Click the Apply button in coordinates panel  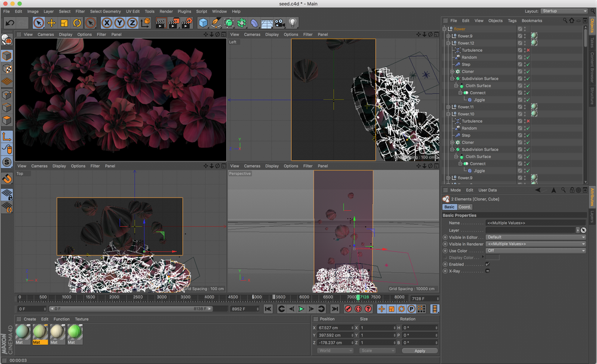(420, 351)
